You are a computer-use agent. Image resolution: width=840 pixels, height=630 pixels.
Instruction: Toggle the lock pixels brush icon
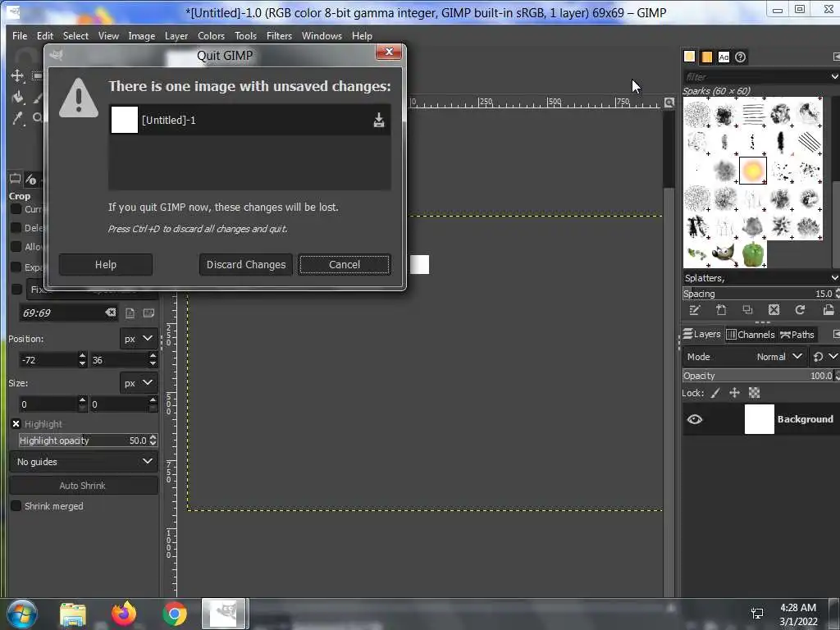pos(715,393)
